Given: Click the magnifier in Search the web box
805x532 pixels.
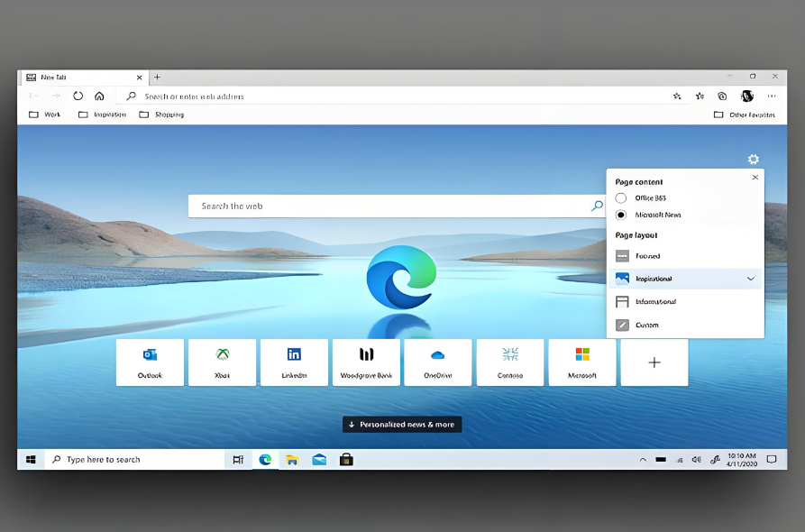Looking at the screenshot, I should (597, 206).
